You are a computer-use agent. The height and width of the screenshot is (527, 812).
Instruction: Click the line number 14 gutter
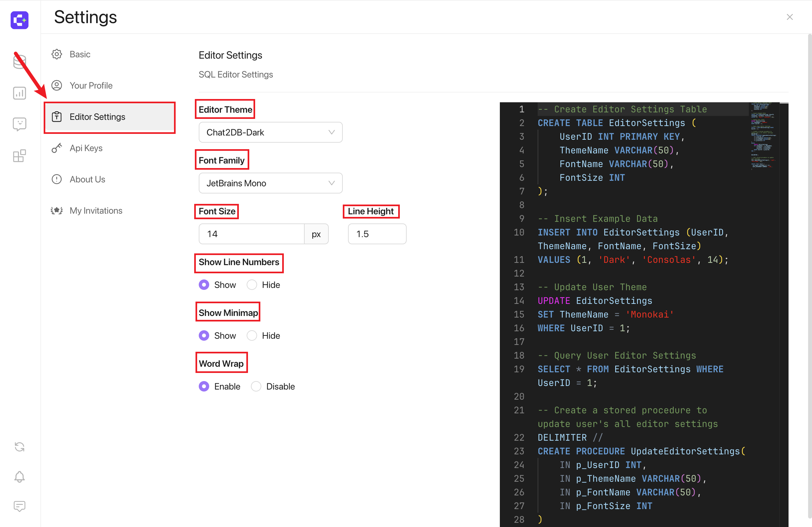[519, 301]
